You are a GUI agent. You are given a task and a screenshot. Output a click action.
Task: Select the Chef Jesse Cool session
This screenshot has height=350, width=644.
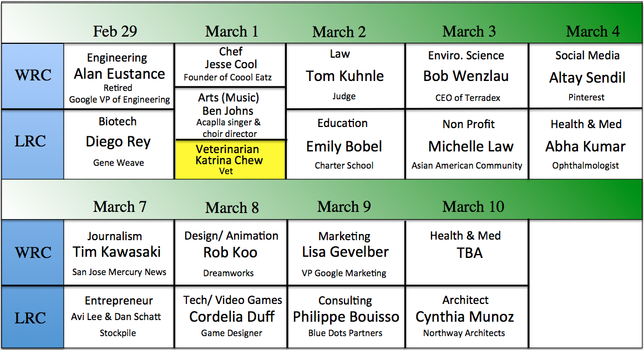(x=230, y=65)
